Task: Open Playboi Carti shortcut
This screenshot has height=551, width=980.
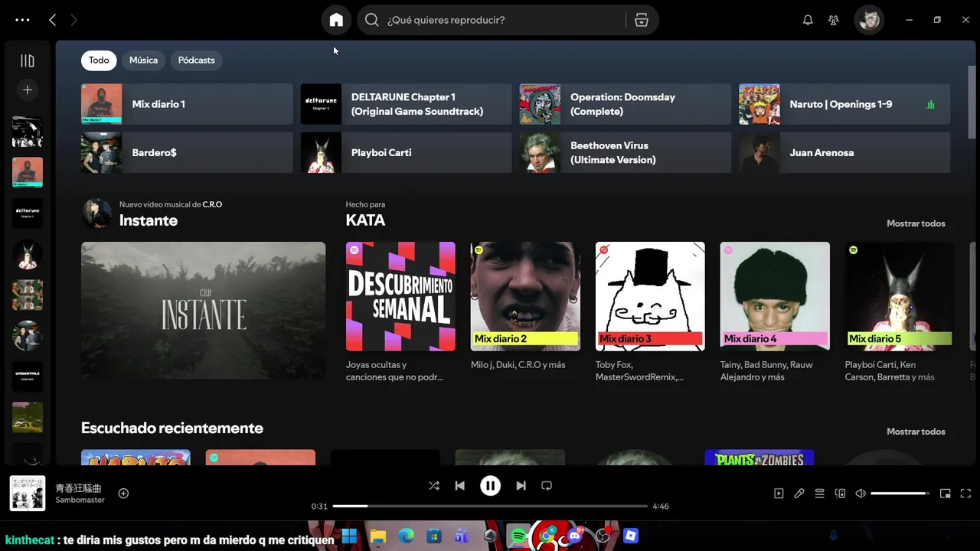Action: pyautogui.click(x=406, y=152)
